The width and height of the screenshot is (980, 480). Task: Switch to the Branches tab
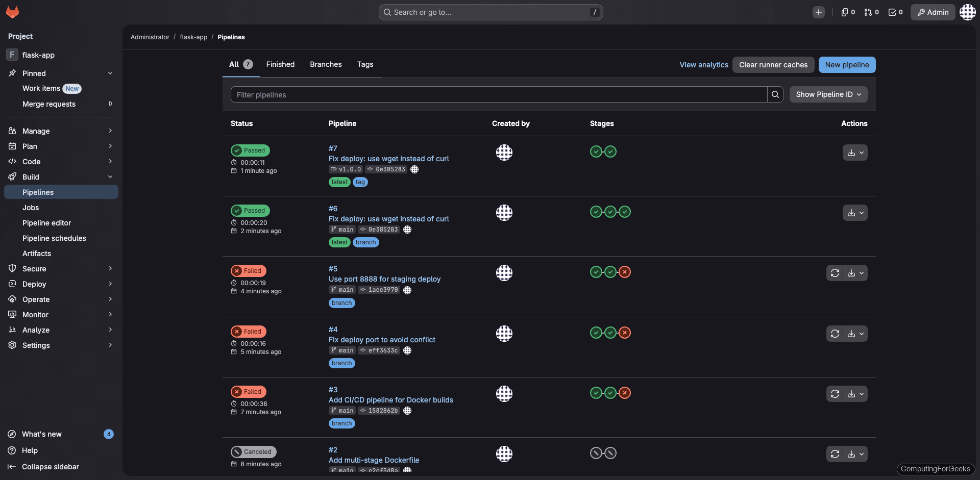(x=325, y=64)
